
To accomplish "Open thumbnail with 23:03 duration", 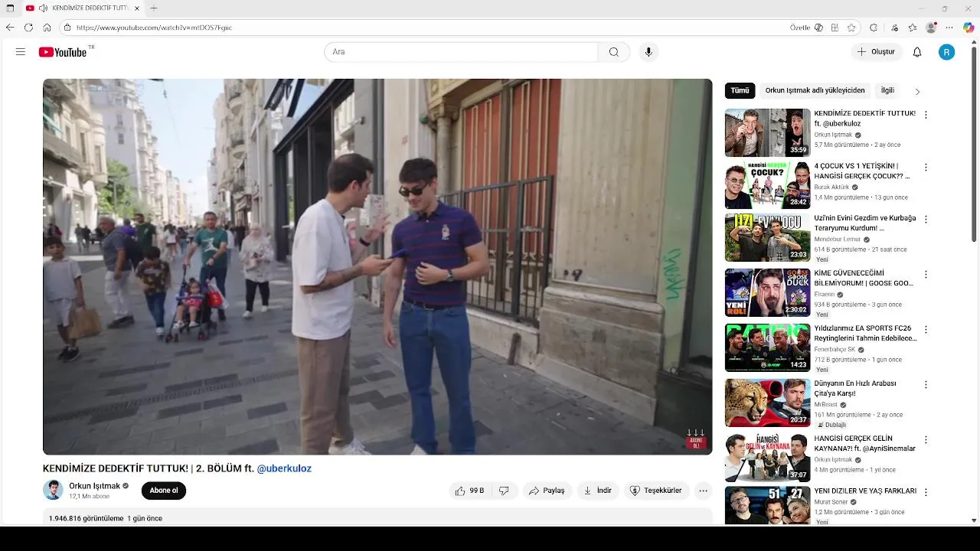I will click(767, 237).
